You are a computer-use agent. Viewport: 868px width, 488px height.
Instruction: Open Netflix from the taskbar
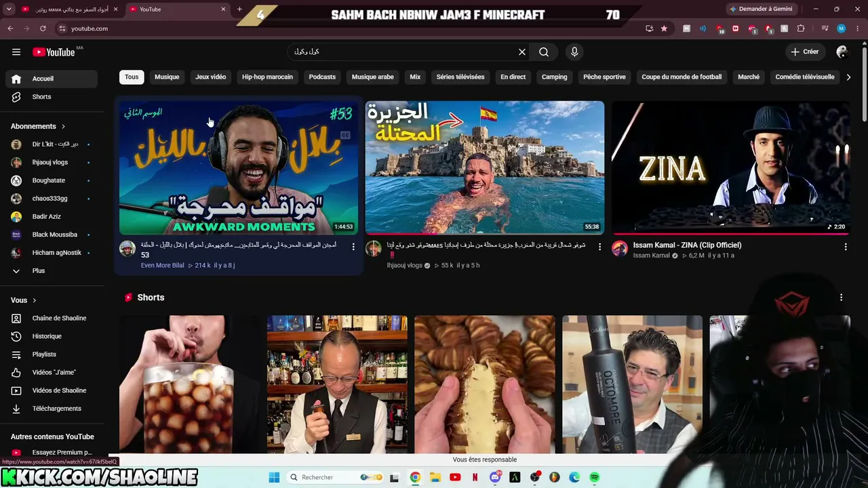(x=475, y=478)
